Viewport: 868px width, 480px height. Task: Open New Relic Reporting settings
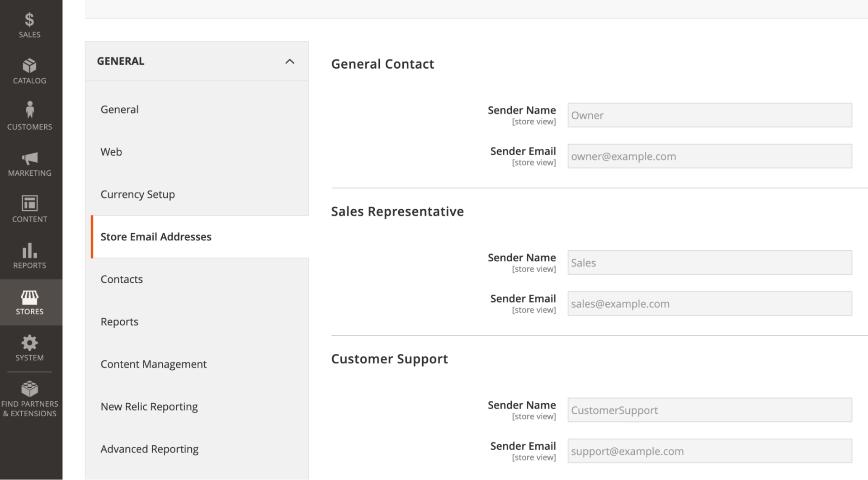click(149, 406)
